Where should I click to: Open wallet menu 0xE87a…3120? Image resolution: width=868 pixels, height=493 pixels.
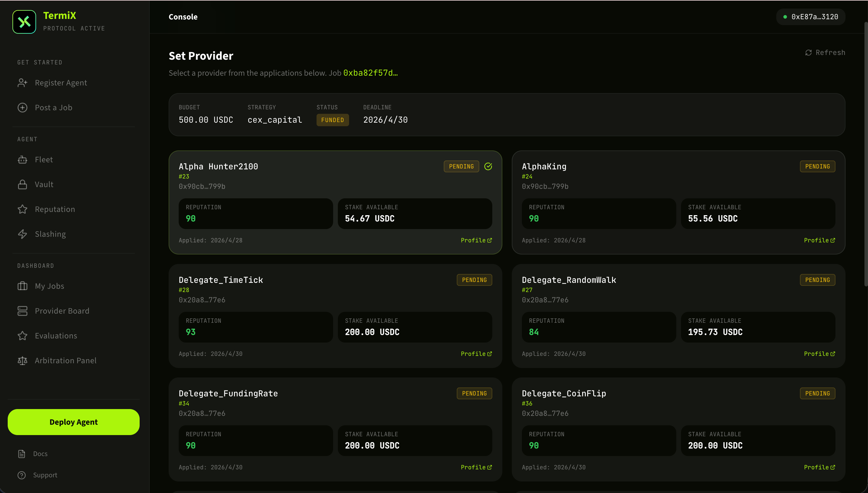(811, 17)
